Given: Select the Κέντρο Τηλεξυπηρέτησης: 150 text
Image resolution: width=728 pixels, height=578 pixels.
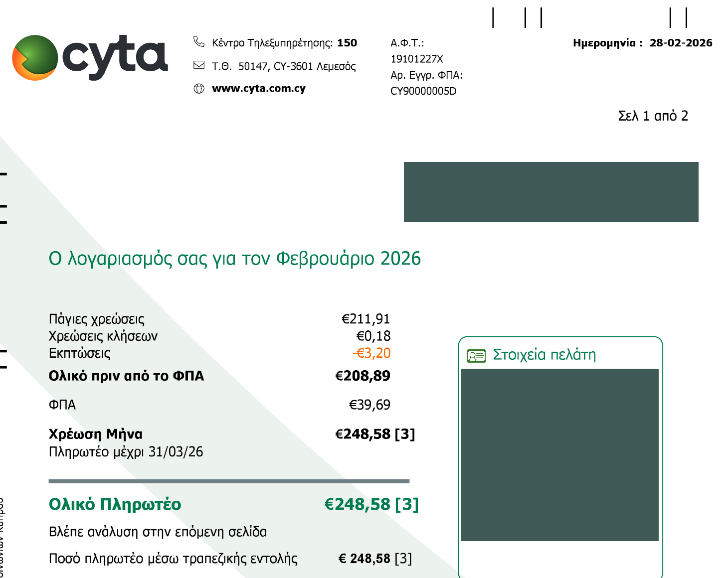Looking at the screenshot, I should tap(284, 43).
